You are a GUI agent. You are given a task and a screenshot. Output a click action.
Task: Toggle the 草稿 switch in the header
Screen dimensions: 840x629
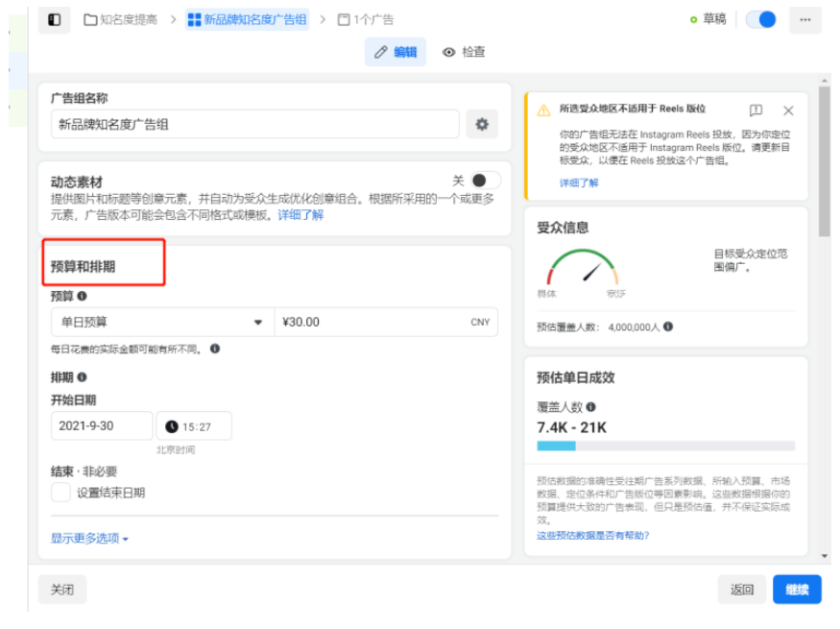point(761,18)
